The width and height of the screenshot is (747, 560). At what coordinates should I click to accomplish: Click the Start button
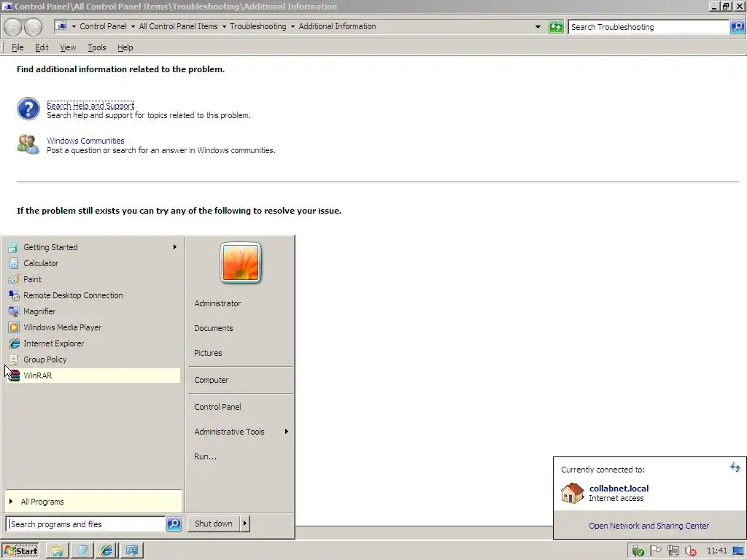[x=20, y=551]
